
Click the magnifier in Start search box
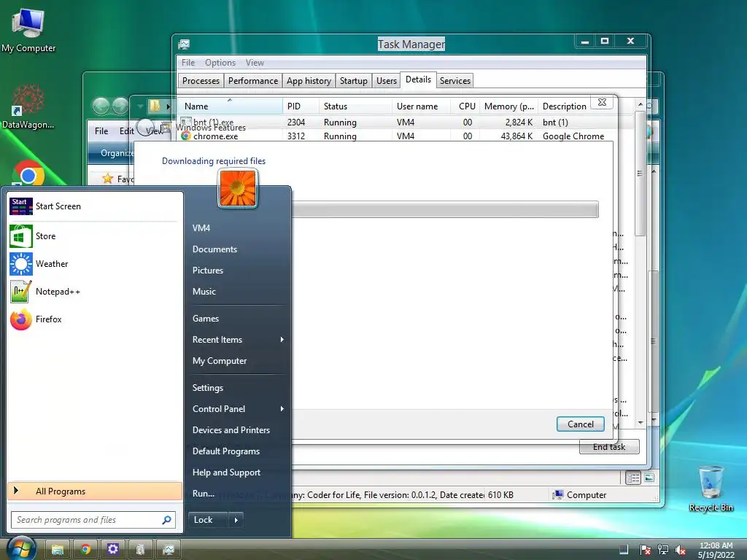(x=166, y=520)
